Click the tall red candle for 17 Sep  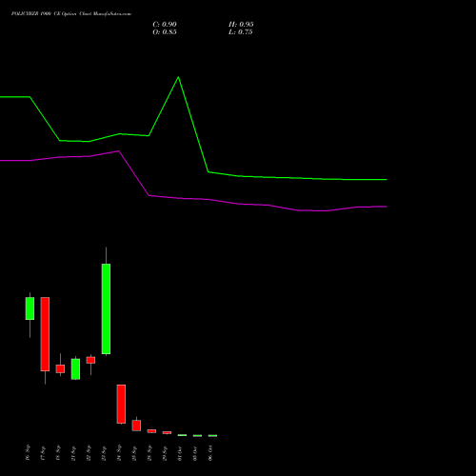[45, 334]
